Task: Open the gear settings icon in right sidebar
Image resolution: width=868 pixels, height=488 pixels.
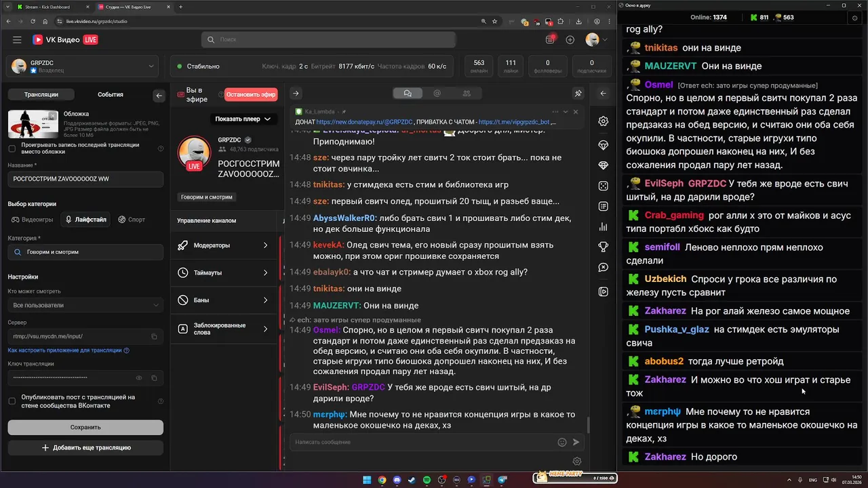Action: (603, 121)
